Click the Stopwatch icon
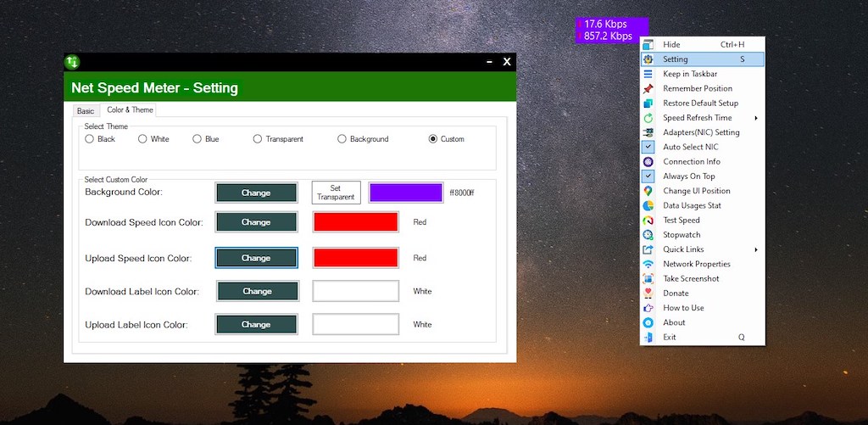This screenshot has height=425, width=868. coord(648,235)
